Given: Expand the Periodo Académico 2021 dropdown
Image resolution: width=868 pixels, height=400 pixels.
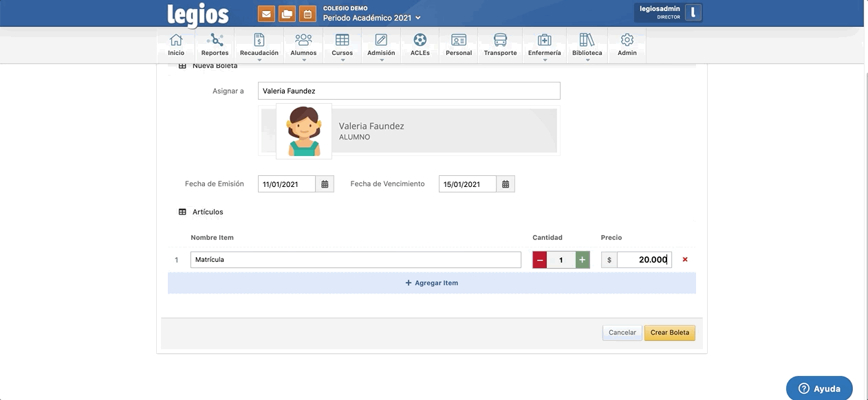Looking at the screenshot, I should click(371, 18).
